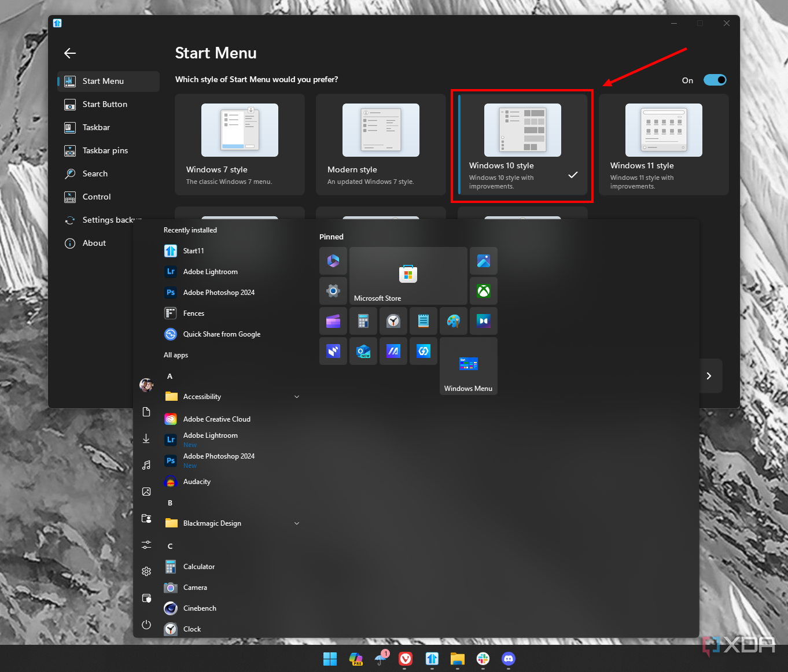Open the Taskbar pins settings page
788x672 pixels.
(108, 150)
